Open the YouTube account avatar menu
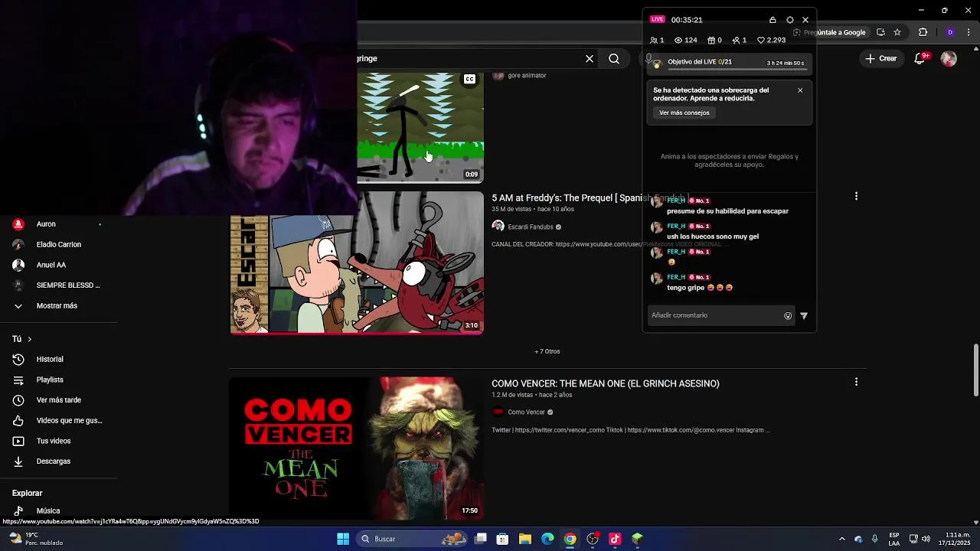Viewport: 980px width, 551px height. click(949, 58)
